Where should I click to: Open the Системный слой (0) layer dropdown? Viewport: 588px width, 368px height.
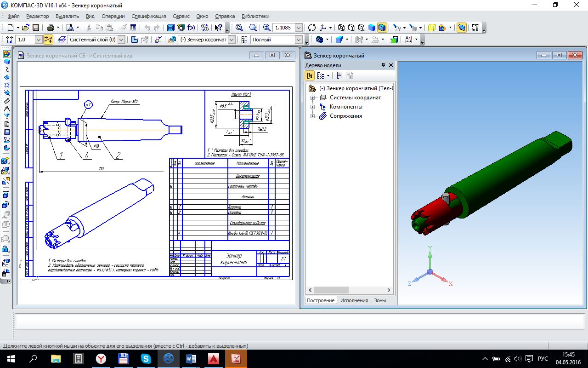(121, 40)
